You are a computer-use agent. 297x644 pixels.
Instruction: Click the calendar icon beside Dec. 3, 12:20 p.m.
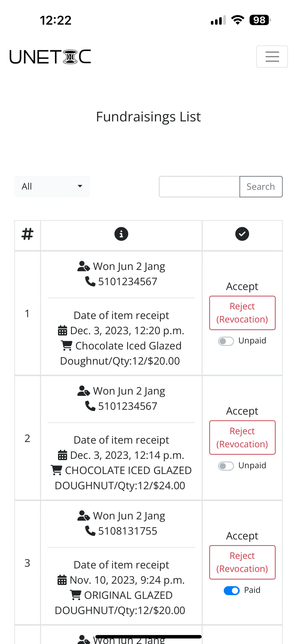click(x=62, y=331)
